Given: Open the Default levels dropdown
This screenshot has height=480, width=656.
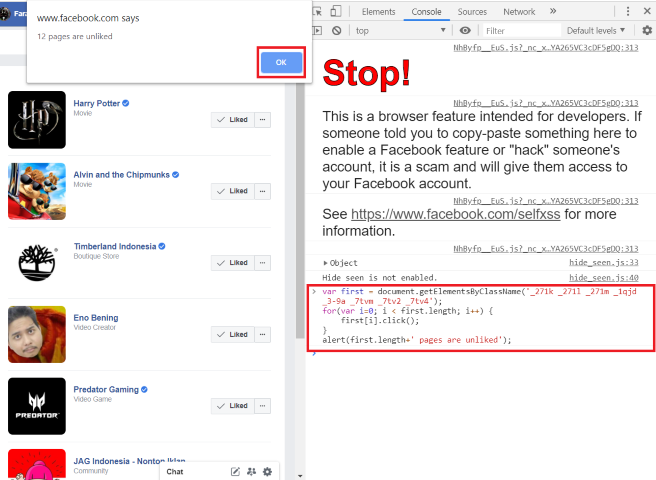Looking at the screenshot, I should point(596,31).
